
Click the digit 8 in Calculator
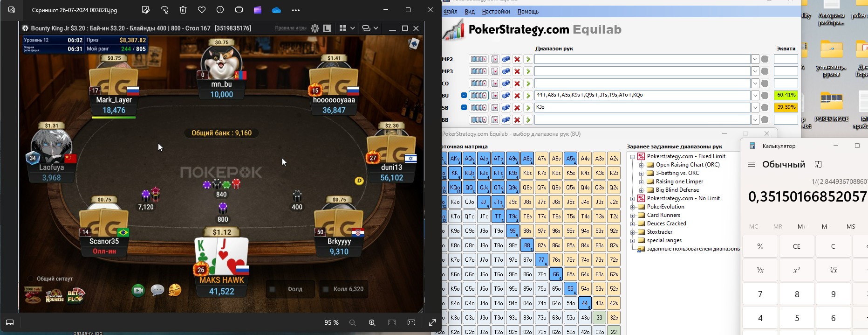click(797, 294)
